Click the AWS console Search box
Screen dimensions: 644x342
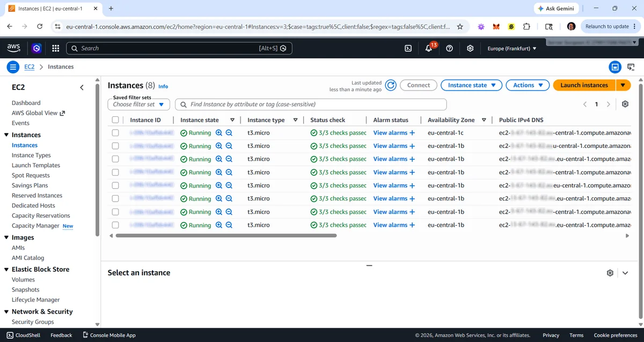179,48
